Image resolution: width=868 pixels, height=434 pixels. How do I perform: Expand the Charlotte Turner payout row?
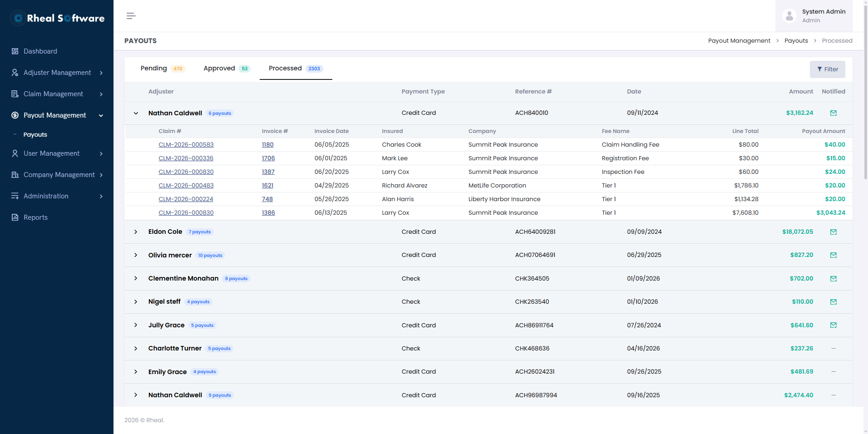pyautogui.click(x=136, y=349)
